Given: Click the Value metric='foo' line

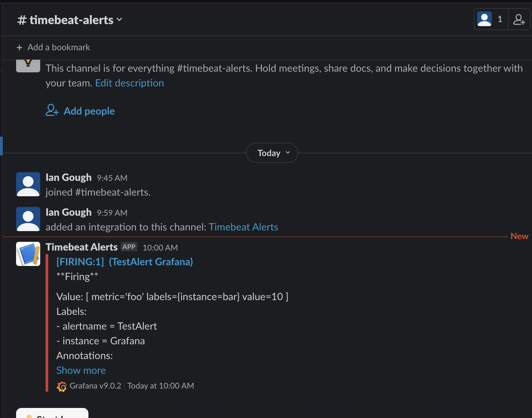Looking at the screenshot, I should click(172, 296).
